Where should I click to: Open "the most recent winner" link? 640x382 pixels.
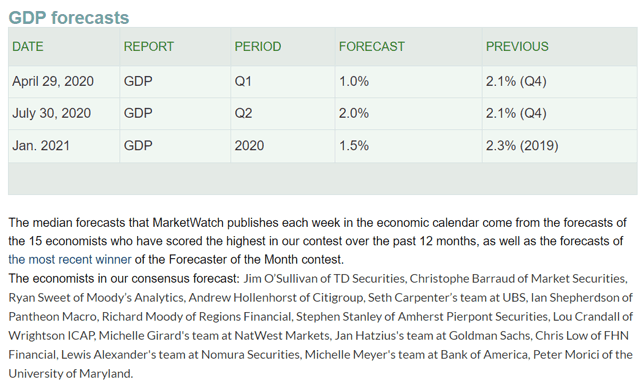point(70,259)
